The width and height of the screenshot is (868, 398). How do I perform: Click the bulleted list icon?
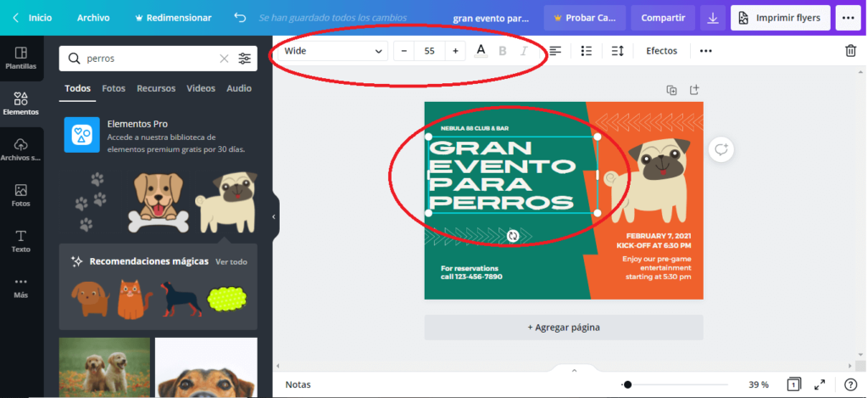coord(586,51)
